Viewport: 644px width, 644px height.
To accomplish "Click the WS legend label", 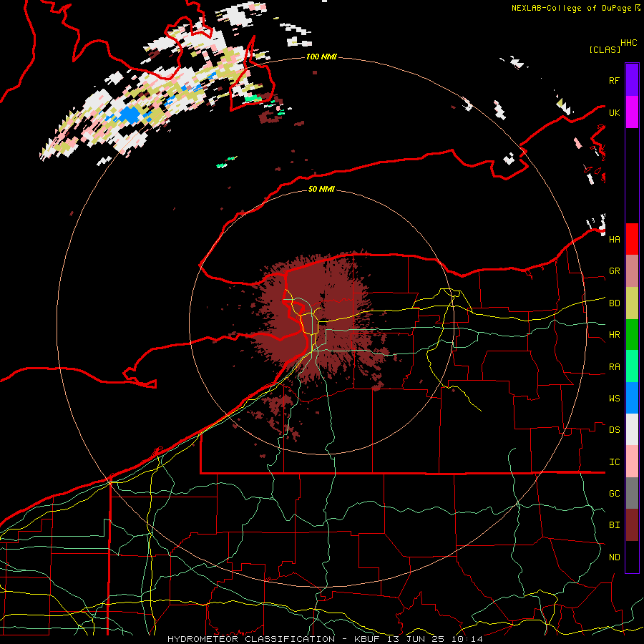I will click(614, 398).
